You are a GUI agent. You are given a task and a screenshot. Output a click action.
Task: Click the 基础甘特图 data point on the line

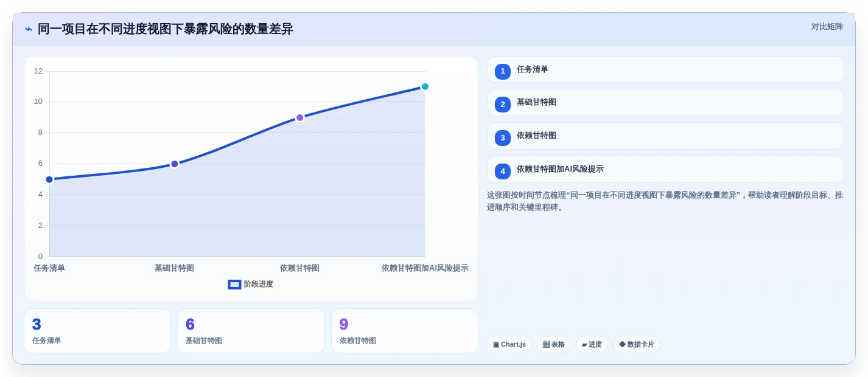click(x=175, y=164)
